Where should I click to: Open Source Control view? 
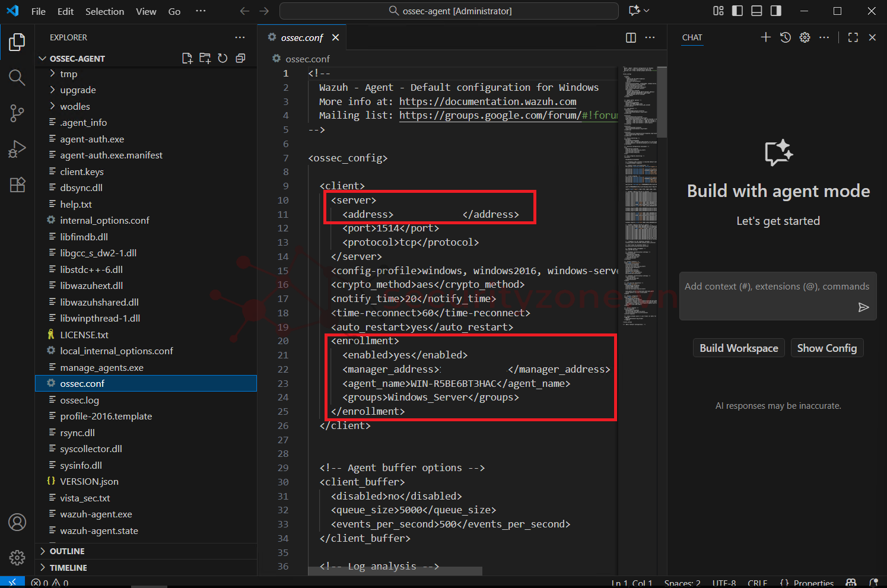point(17,113)
